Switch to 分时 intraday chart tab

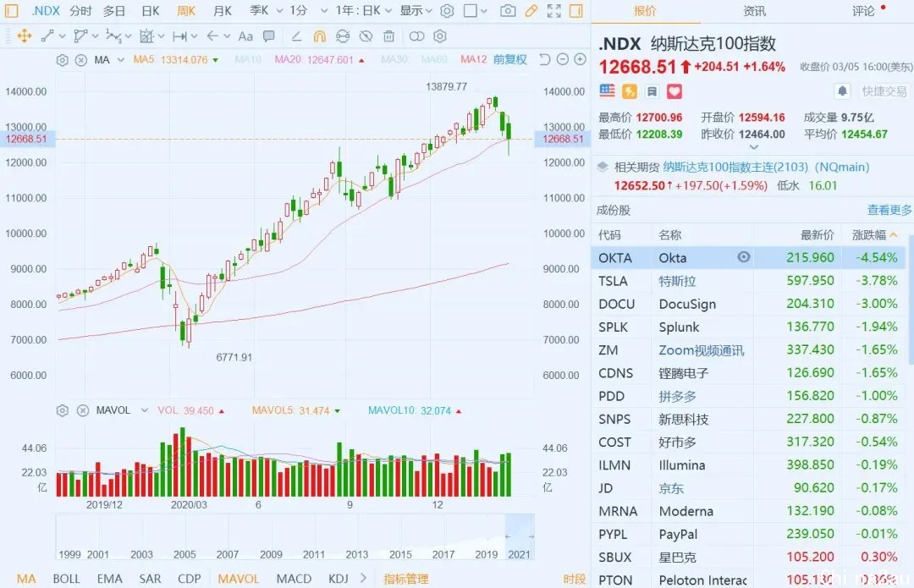click(80, 10)
